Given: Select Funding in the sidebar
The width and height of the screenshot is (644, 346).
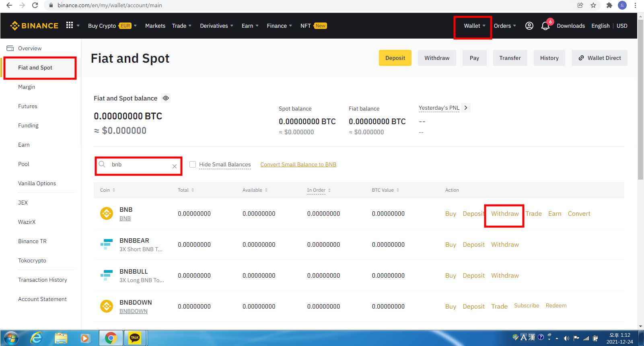Looking at the screenshot, I should point(28,125).
